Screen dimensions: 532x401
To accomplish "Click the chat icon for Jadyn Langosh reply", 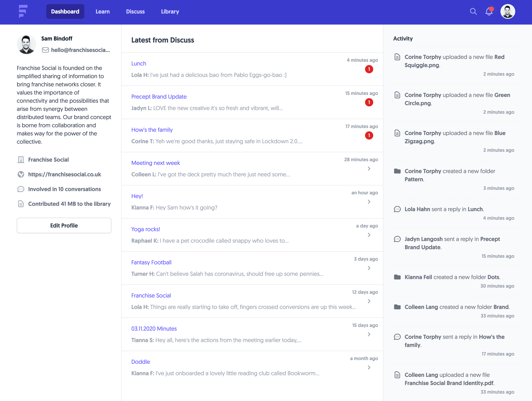I will tap(397, 239).
